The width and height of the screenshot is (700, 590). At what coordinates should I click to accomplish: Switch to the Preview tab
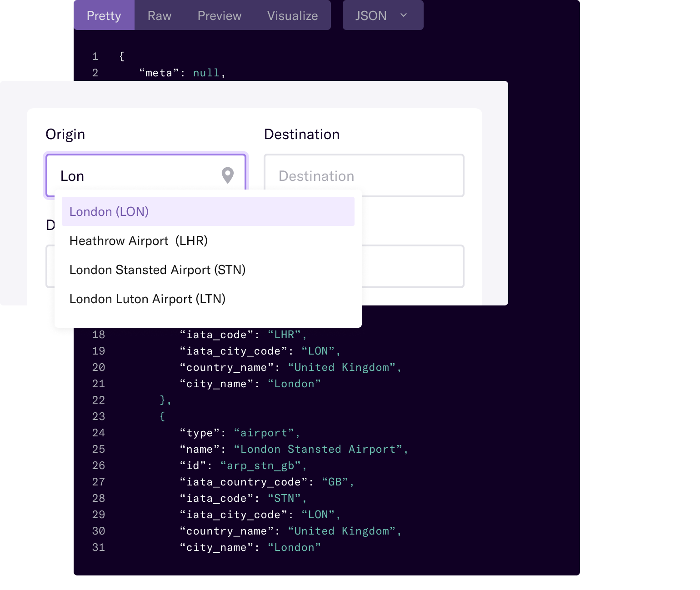[219, 15]
